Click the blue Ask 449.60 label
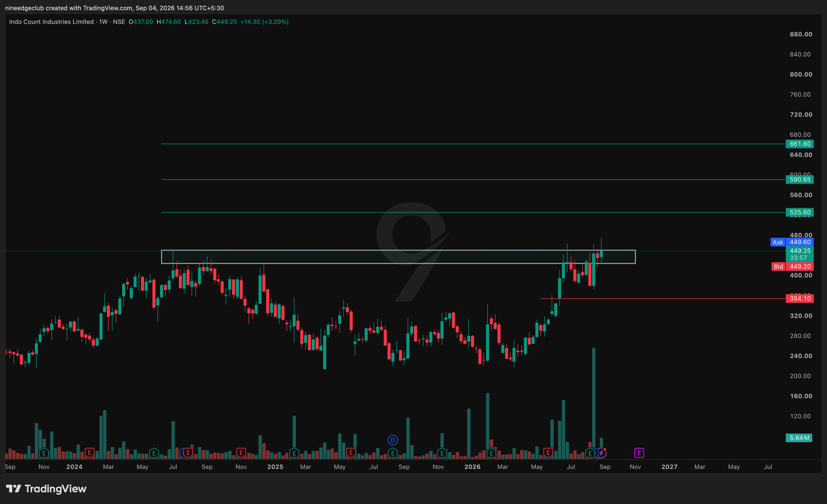Screen dimensions: 827x504 (792, 242)
